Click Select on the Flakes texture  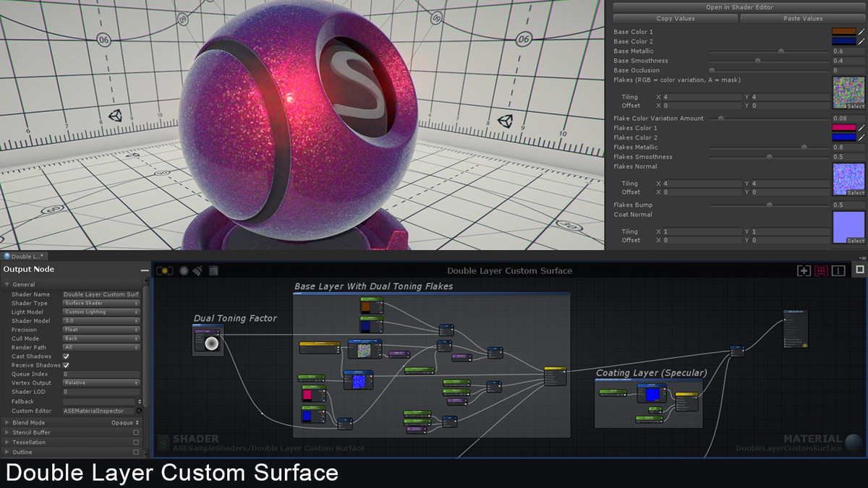pos(856,106)
